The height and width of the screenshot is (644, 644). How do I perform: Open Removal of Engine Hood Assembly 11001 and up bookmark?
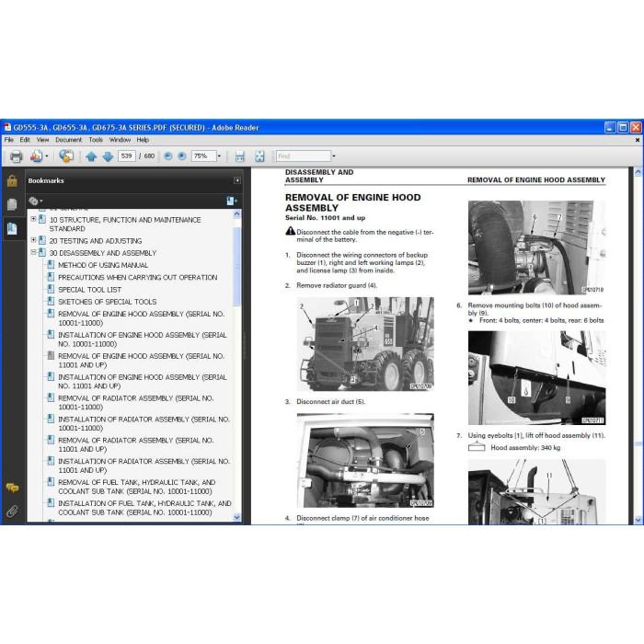tap(142, 361)
